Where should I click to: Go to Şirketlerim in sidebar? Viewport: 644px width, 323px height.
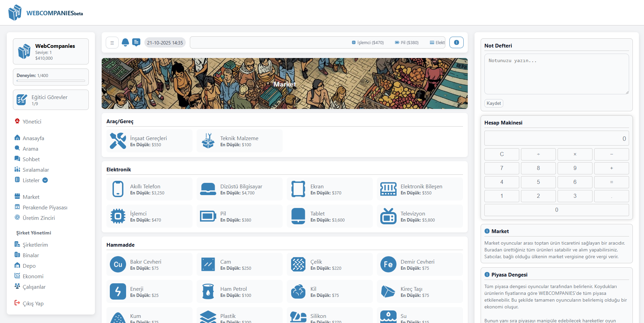tap(35, 245)
